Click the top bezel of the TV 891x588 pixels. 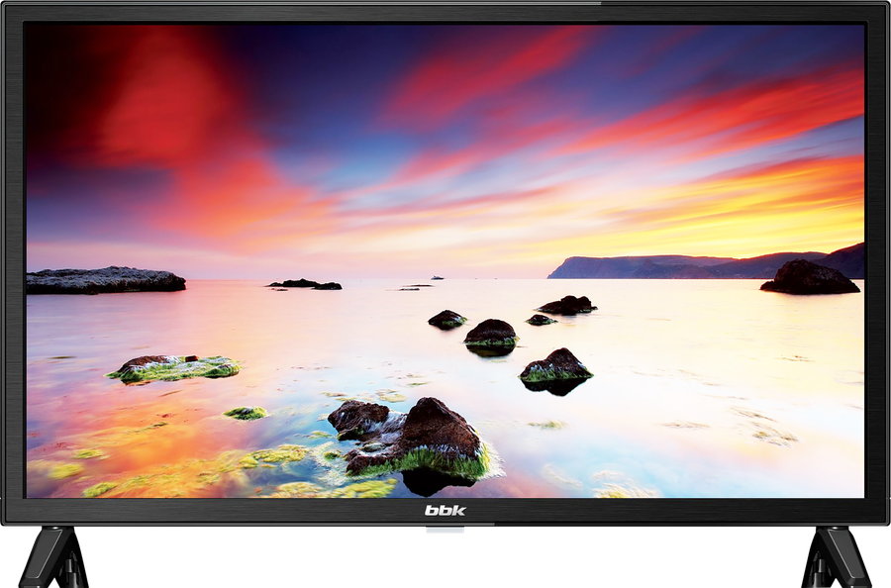tap(445, 11)
